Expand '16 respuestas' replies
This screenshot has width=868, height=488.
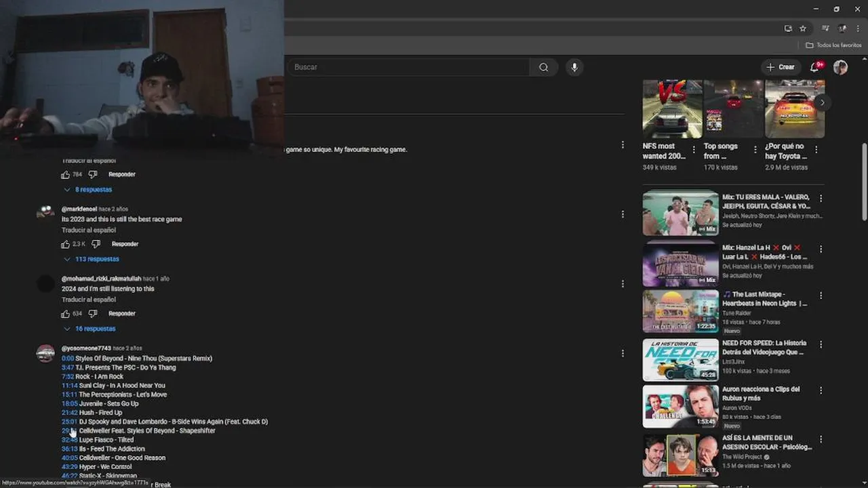[x=90, y=329]
